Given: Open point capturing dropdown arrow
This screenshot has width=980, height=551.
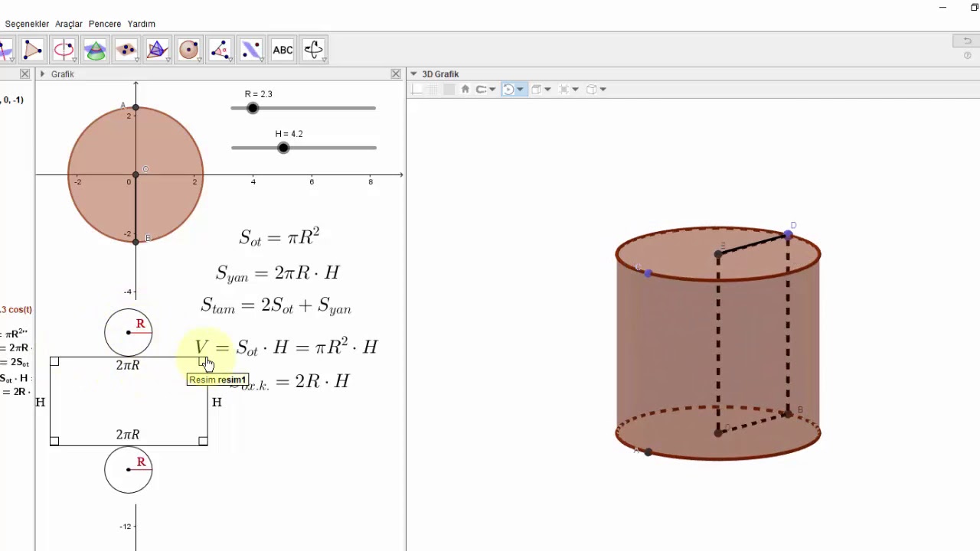Looking at the screenshot, I should (x=492, y=90).
